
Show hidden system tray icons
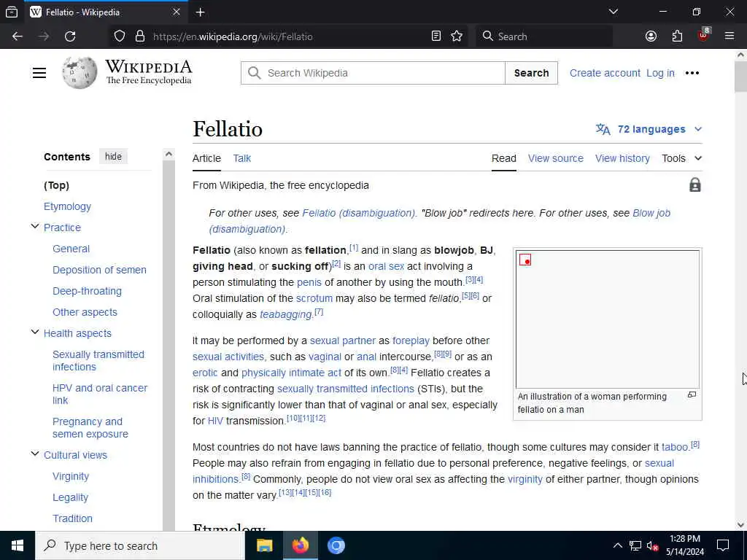pyautogui.click(x=617, y=545)
